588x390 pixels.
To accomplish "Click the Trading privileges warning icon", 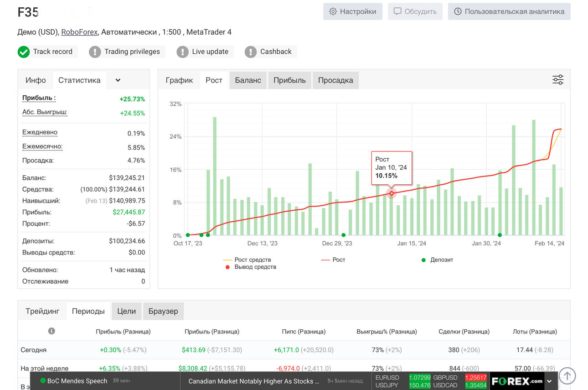I will [x=95, y=52].
